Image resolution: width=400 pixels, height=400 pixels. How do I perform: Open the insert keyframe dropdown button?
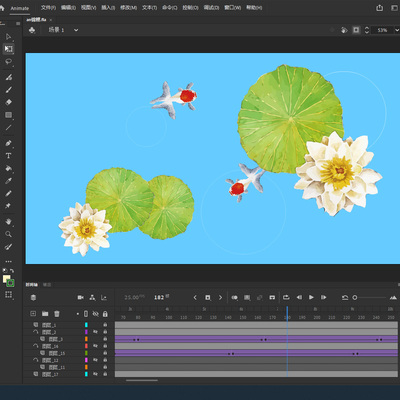click(208, 297)
